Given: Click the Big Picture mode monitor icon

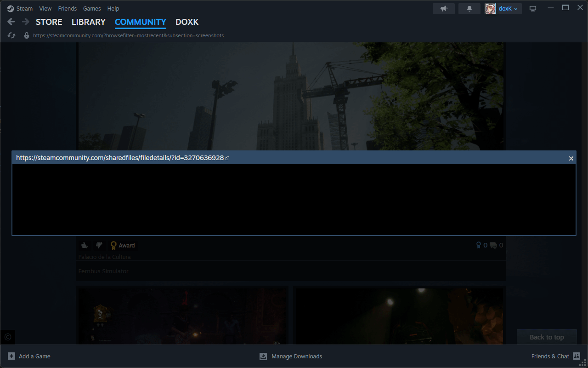Looking at the screenshot, I should (x=533, y=9).
